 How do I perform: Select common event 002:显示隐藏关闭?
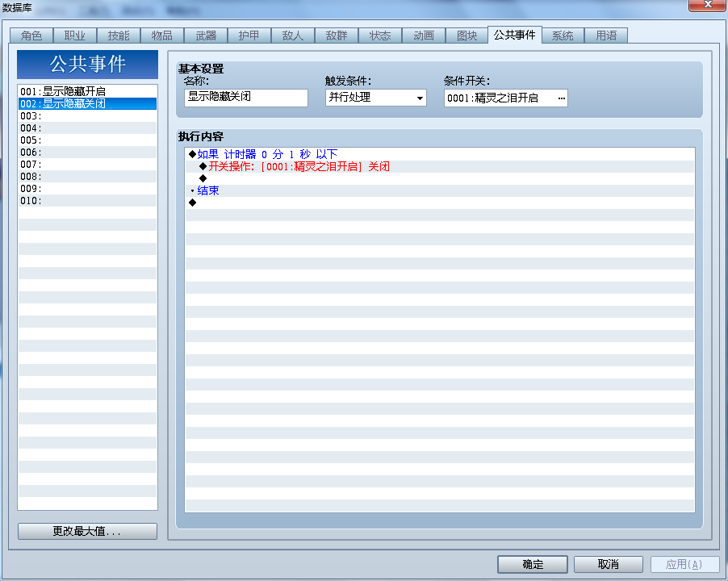87,103
